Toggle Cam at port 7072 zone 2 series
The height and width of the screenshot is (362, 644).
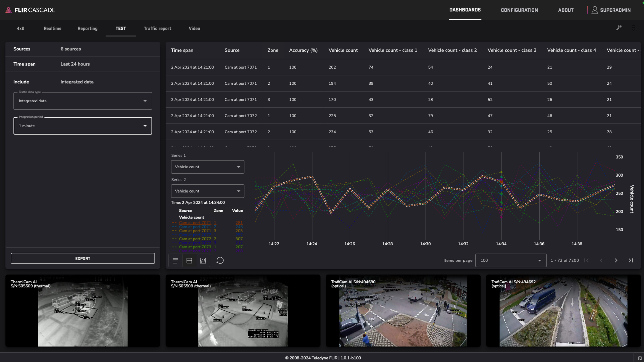point(195,239)
